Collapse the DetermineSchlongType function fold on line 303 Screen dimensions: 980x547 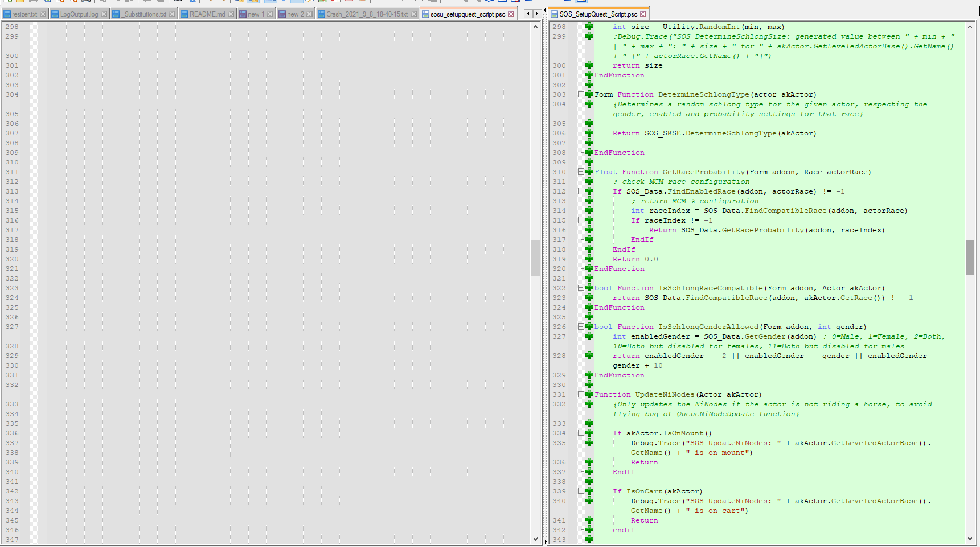pos(581,94)
